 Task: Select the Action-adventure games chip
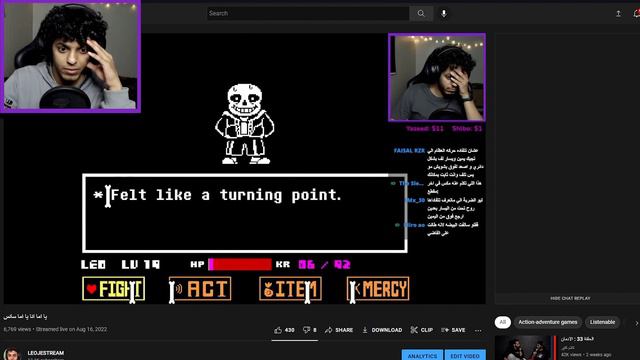548,322
